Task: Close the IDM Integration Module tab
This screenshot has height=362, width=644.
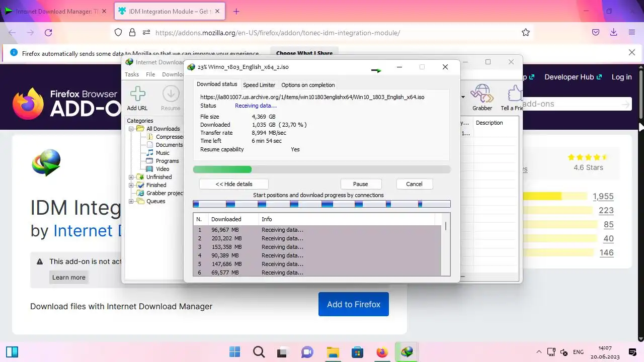Action: coord(218,11)
